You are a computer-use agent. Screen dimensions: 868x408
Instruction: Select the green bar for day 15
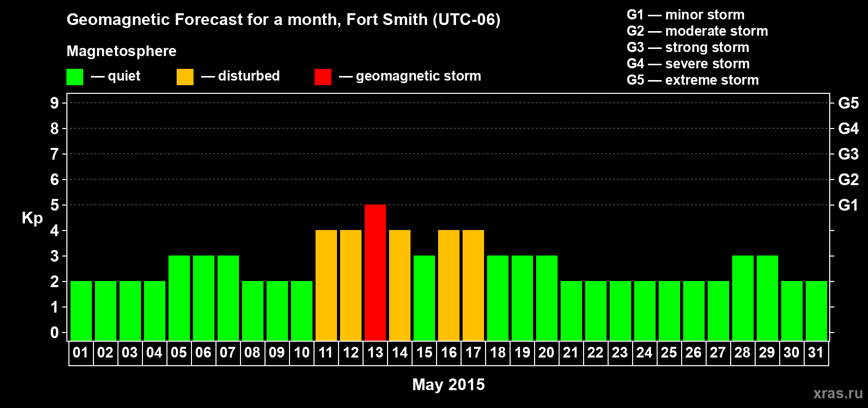[424, 298]
